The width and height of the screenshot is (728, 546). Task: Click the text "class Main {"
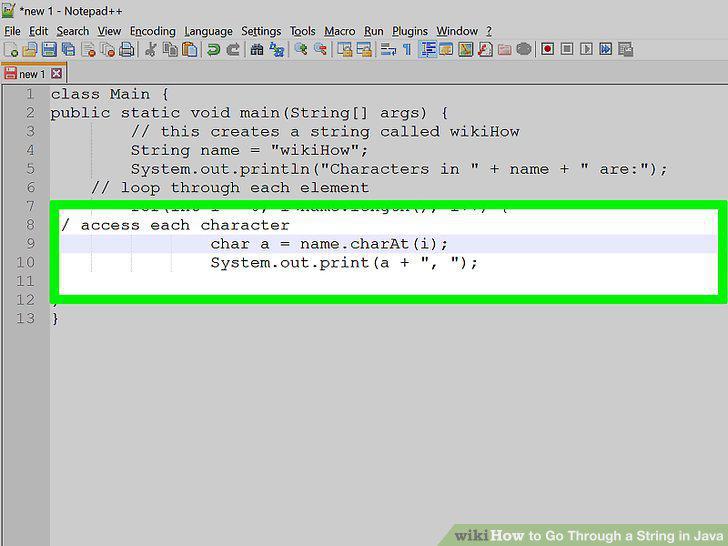click(109, 94)
